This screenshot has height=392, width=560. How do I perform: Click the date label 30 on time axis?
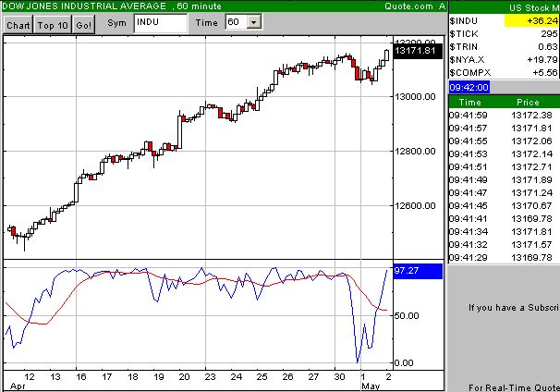tap(340, 376)
